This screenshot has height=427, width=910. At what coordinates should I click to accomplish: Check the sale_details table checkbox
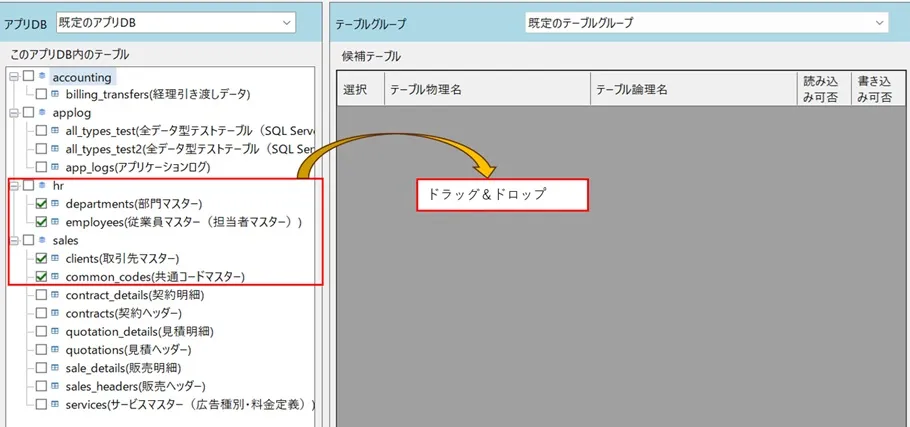[x=41, y=368]
